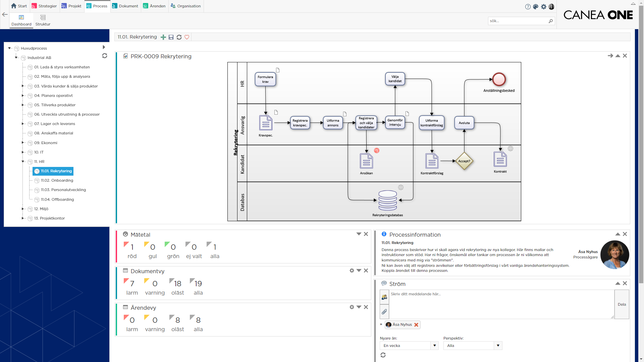The width and height of the screenshot is (644, 362).
Task: Open the 'En vecka' dropdown under Nyare än
Action: [435, 345]
